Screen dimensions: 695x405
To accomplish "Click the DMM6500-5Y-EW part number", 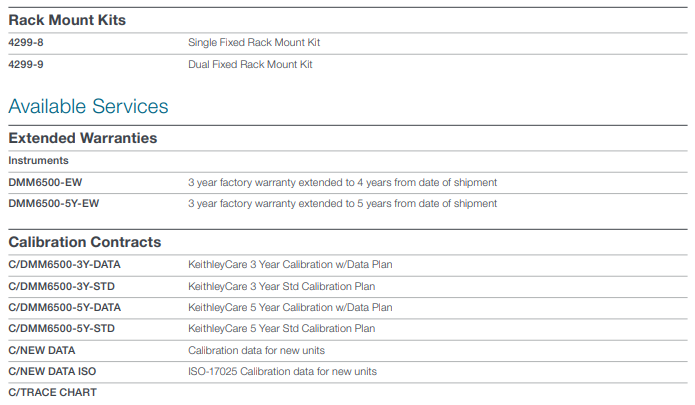I will [x=54, y=203].
